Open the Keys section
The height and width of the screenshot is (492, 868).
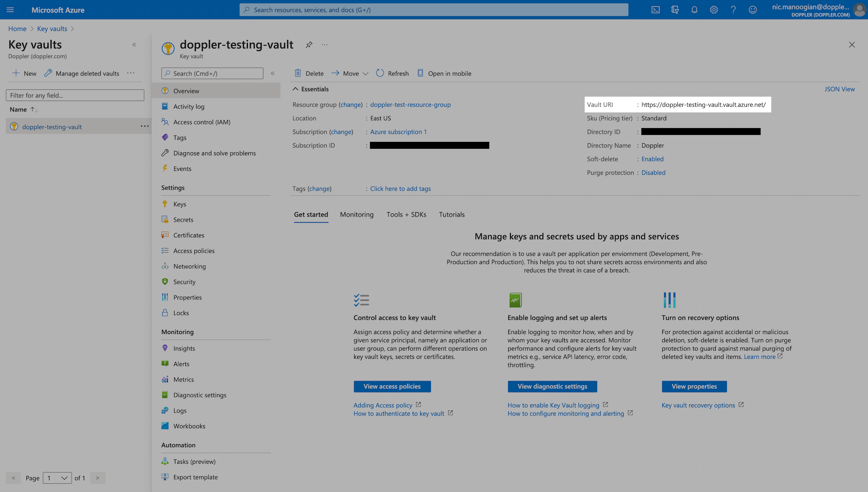pyautogui.click(x=180, y=203)
